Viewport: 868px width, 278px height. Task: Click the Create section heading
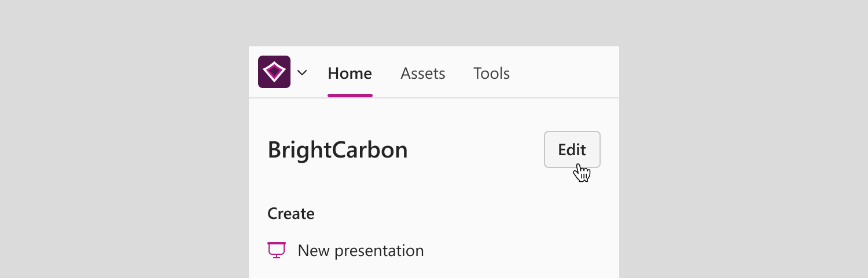click(x=290, y=214)
